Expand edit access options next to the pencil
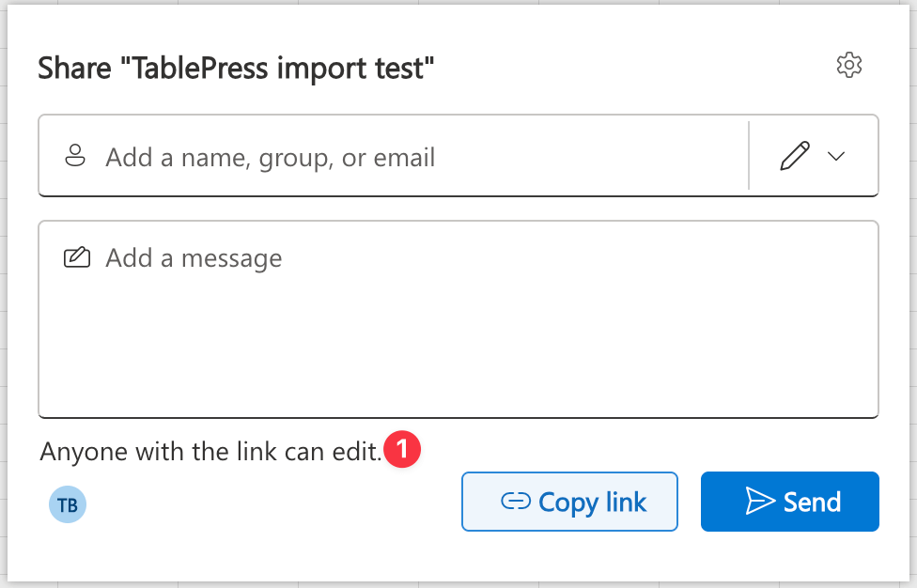The height and width of the screenshot is (588, 917). 834,156
